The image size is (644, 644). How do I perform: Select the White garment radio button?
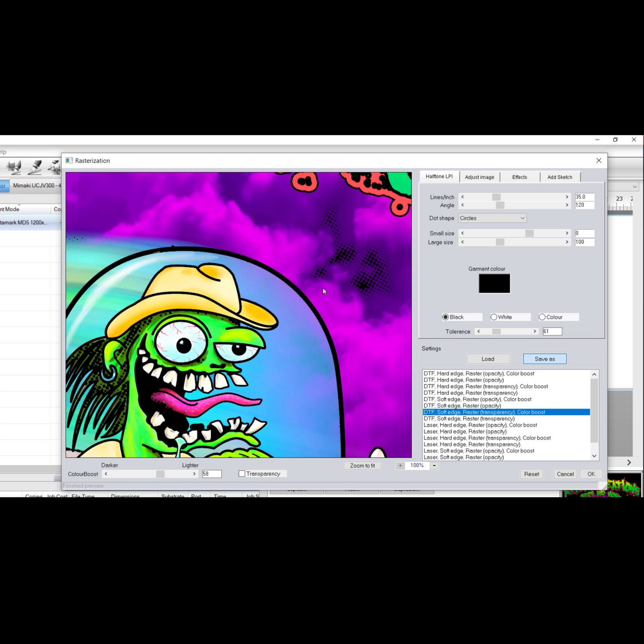coord(494,317)
